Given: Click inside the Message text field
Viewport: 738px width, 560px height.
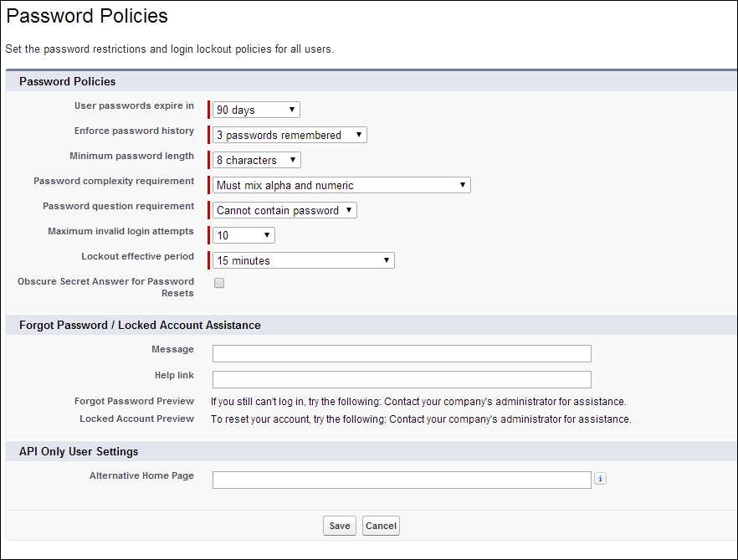Looking at the screenshot, I should click(402, 353).
